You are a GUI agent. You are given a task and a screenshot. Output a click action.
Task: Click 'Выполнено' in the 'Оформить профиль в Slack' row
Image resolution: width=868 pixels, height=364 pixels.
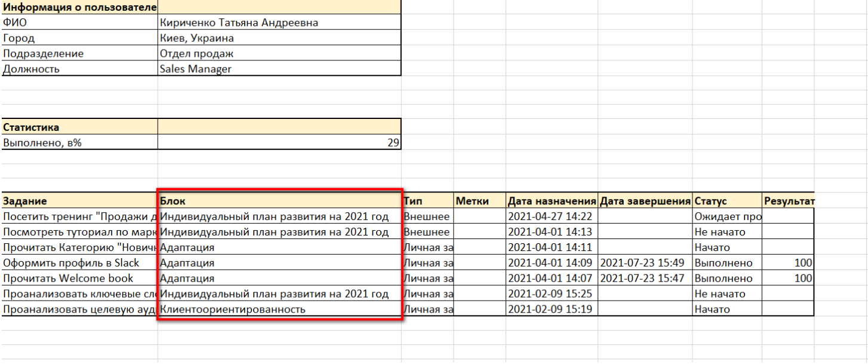[728, 262]
